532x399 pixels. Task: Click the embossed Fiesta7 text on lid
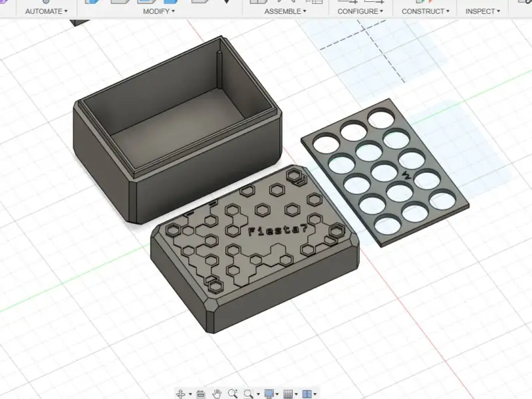[x=278, y=230]
